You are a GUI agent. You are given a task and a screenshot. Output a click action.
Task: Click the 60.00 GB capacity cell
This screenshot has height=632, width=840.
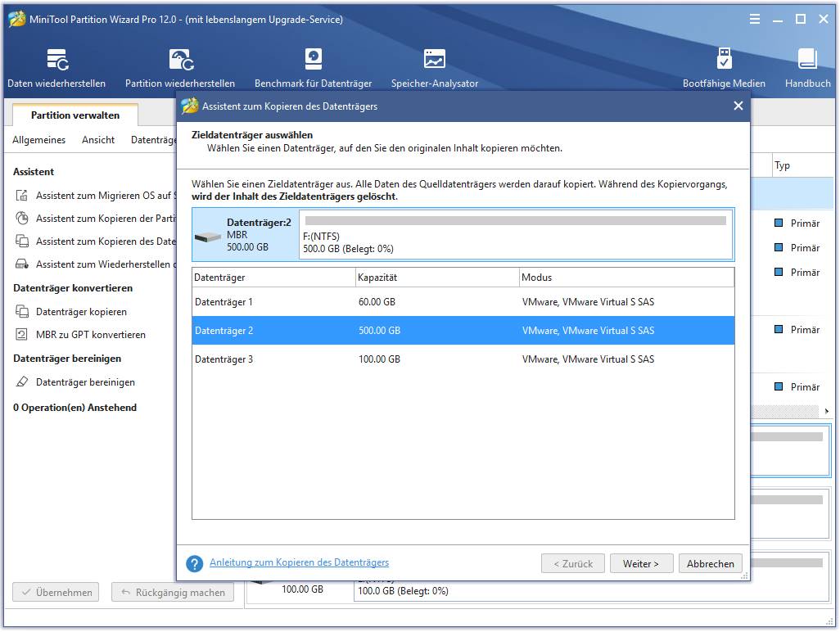[x=377, y=302]
